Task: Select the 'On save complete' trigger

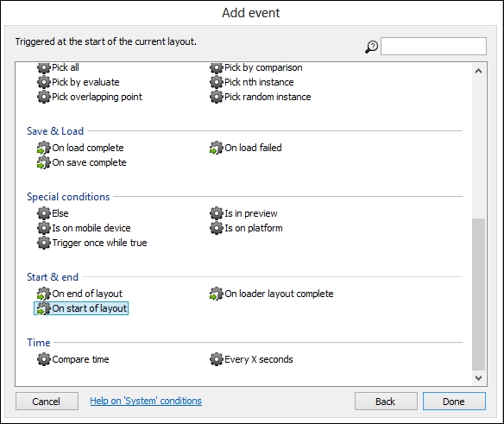Action: 81,163
